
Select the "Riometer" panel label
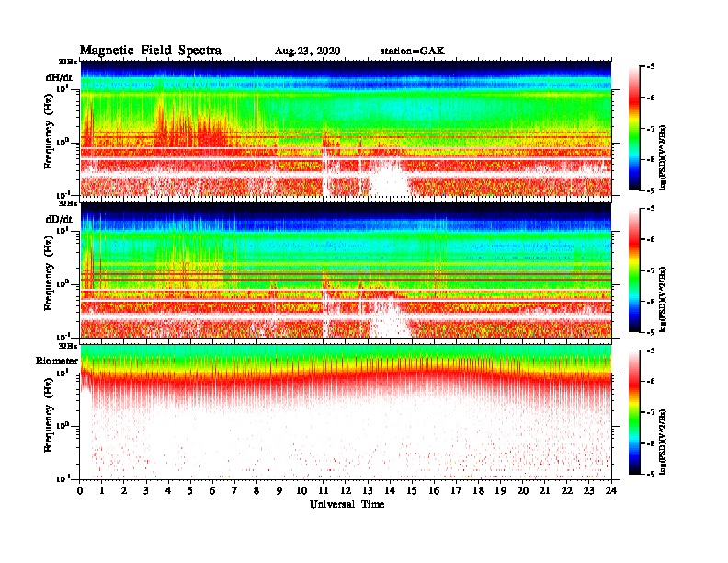[x=57, y=361]
